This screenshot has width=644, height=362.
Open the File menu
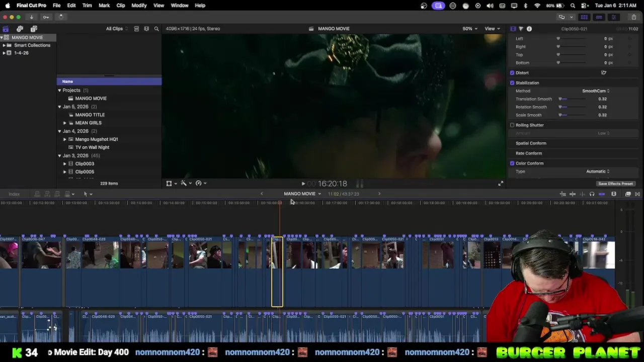pyautogui.click(x=57, y=6)
